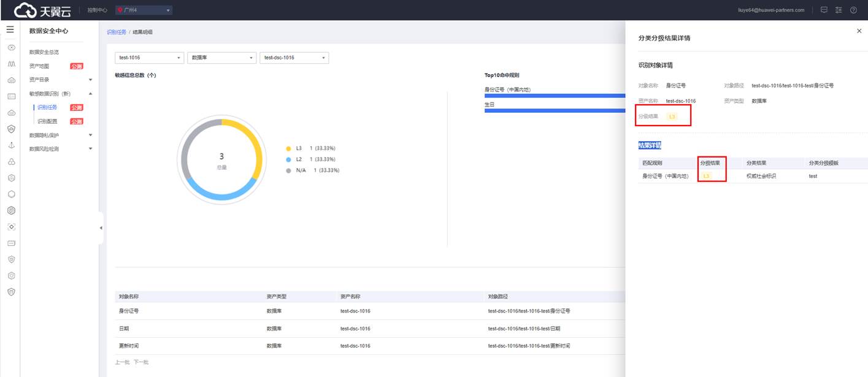Close the 分类分级结果详情 panel
Viewport: 868px width, 377px height.
click(859, 31)
